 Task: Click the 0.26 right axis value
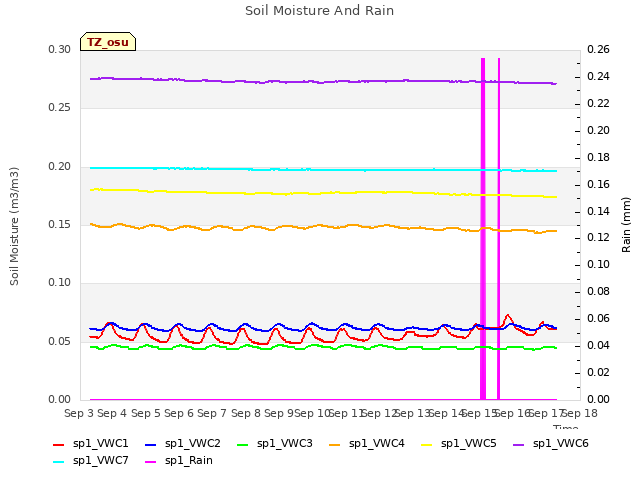coord(598,50)
